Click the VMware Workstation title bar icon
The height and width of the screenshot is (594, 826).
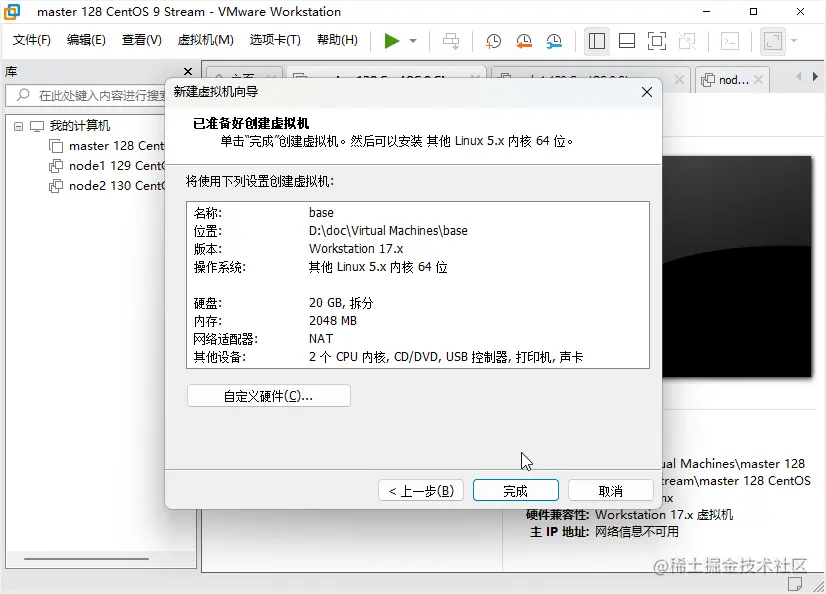(12, 12)
